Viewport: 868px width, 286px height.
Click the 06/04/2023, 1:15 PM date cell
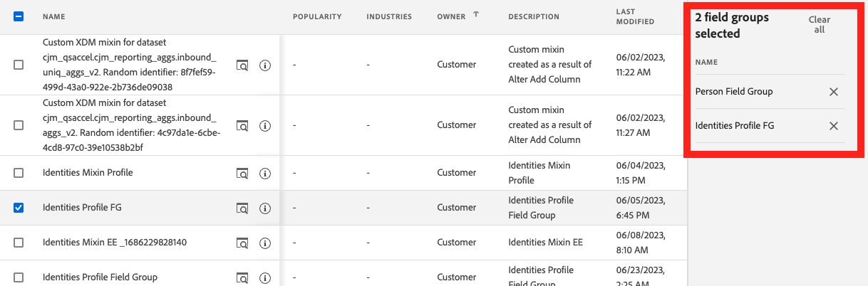click(x=640, y=173)
